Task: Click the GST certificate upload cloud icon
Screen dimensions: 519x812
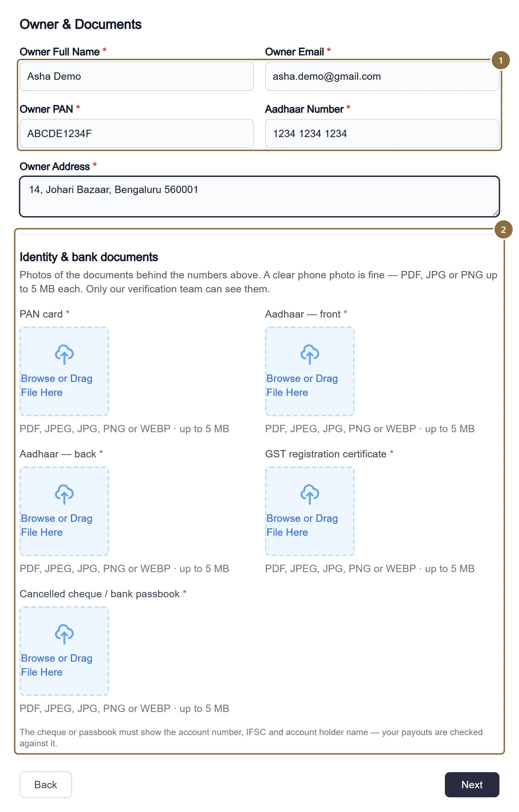Action: pos(310,494)
